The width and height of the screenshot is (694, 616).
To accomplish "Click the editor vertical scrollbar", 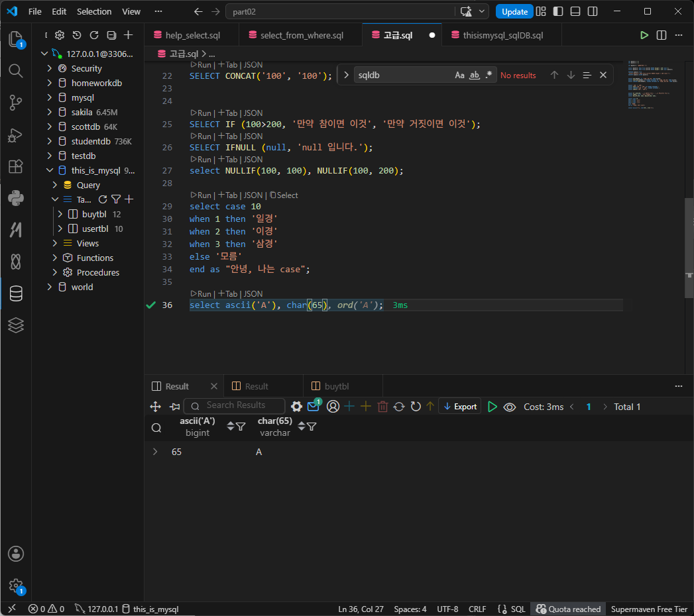I will click(689, 248).
